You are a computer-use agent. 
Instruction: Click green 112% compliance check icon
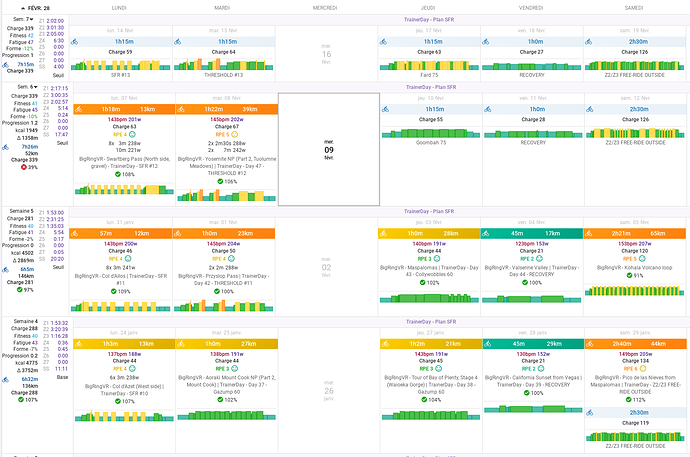(629, 400)
